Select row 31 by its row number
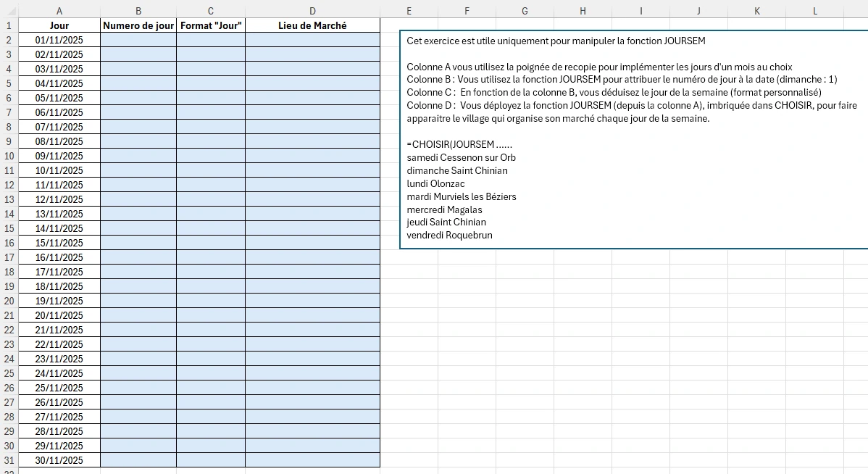Viewport: 868px width, 474px height. coord(9,460)
